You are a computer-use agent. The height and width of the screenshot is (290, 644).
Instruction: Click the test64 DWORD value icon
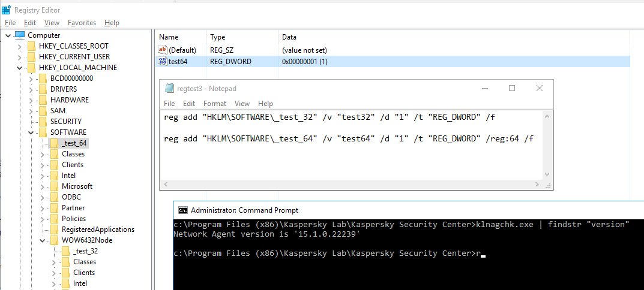[162, 61]
